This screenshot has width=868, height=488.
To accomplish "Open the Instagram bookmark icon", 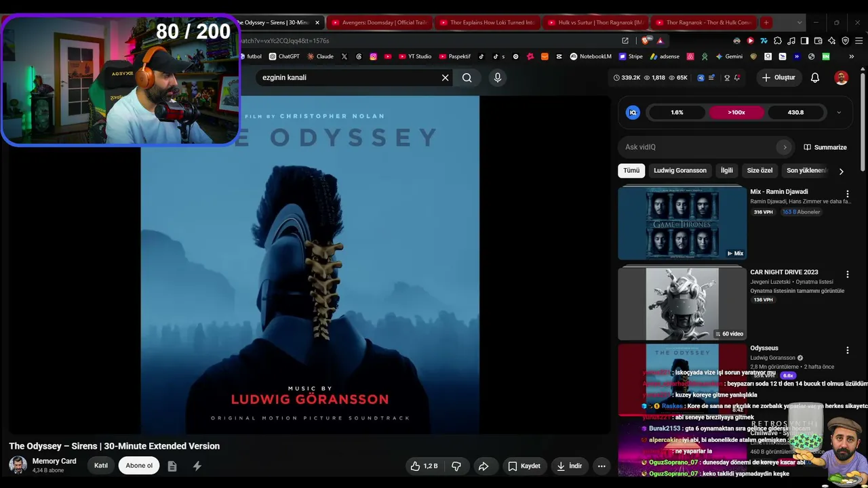I will pos(373,57).
